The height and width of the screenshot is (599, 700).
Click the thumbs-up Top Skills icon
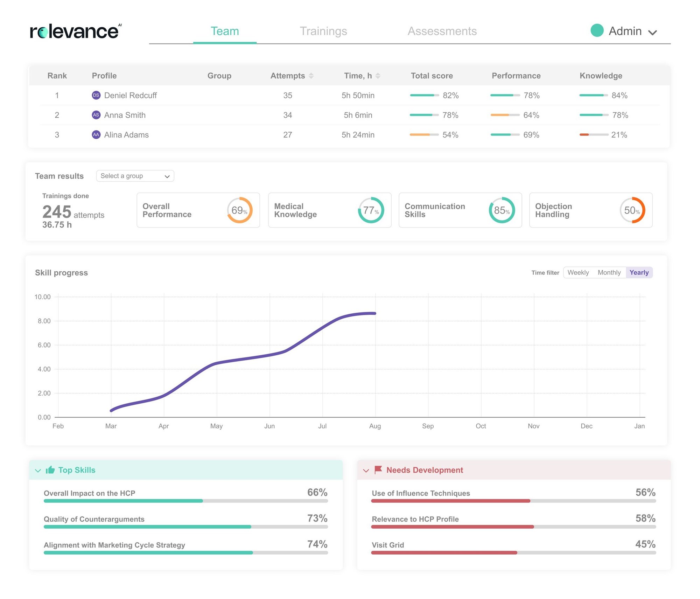pos(50,470)
